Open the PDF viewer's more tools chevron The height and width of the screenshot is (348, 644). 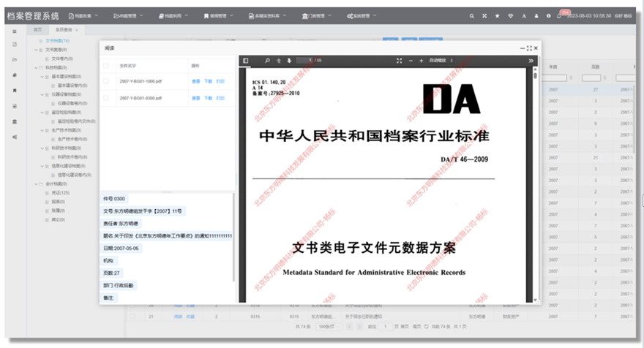[x=529, y=61]
